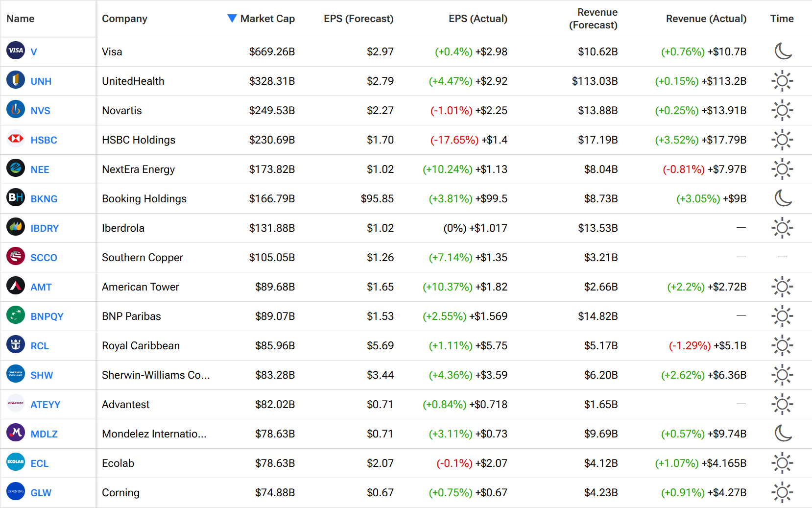
Task: Select the $95.85 EPS forecast value
Action: click(x=377, y=199)
